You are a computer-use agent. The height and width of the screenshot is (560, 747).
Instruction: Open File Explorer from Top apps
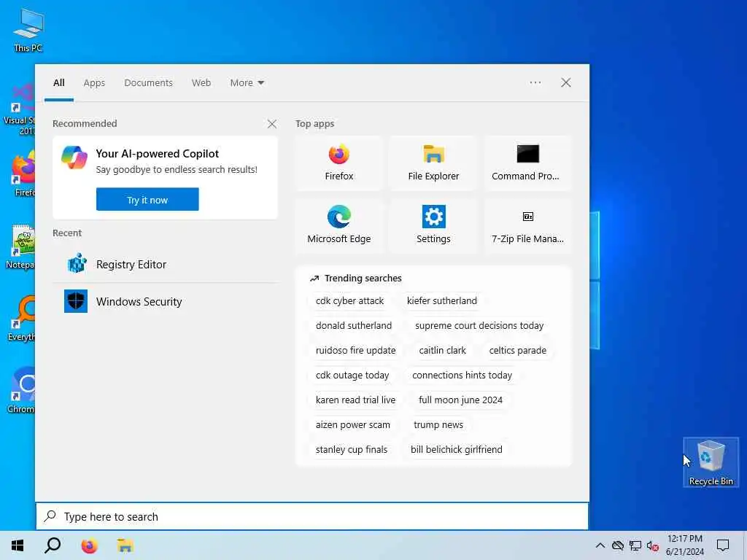coord(433,163)
